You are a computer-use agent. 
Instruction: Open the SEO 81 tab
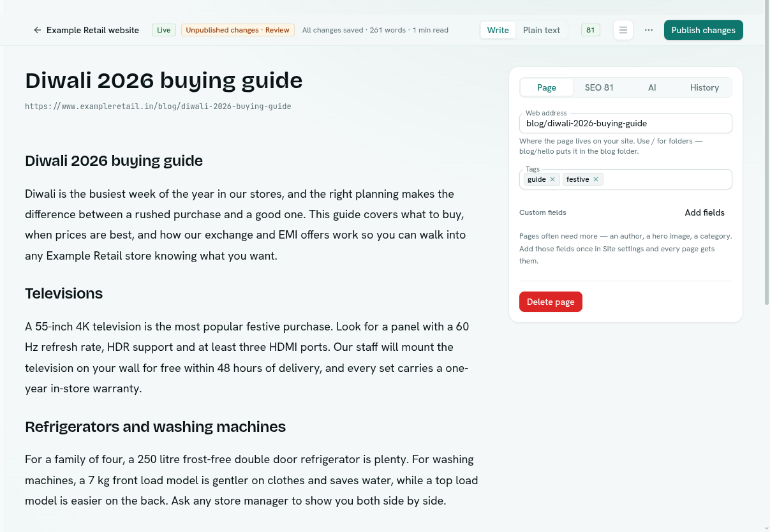[x=599, y=87]
